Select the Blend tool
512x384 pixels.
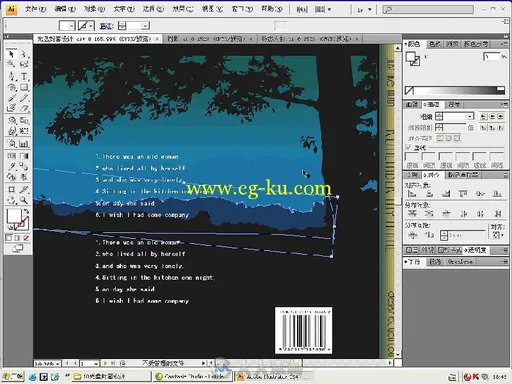pos(24,166)
